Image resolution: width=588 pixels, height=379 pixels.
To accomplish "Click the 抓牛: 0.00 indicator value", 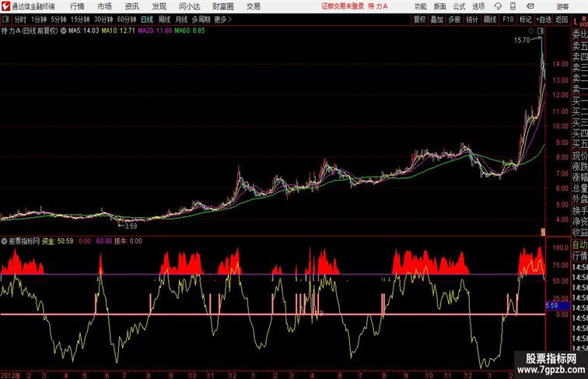I will [x=128, y=241].
